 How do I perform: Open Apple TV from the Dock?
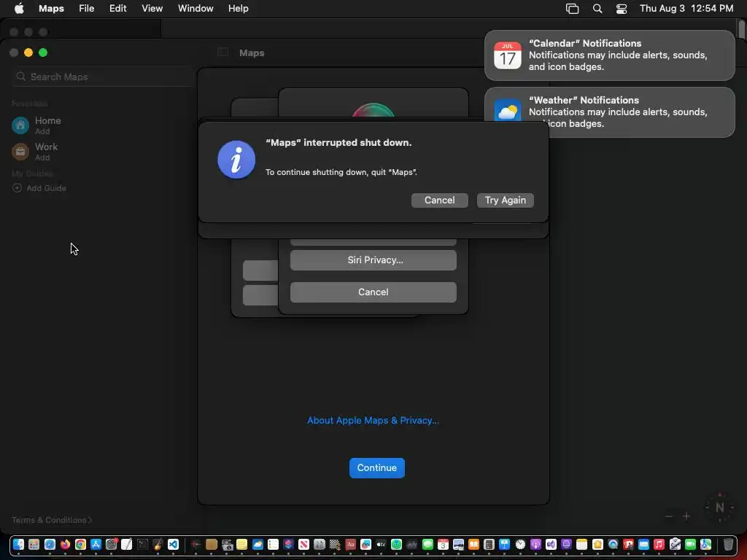pyautogui.click(x=381, y=544)
